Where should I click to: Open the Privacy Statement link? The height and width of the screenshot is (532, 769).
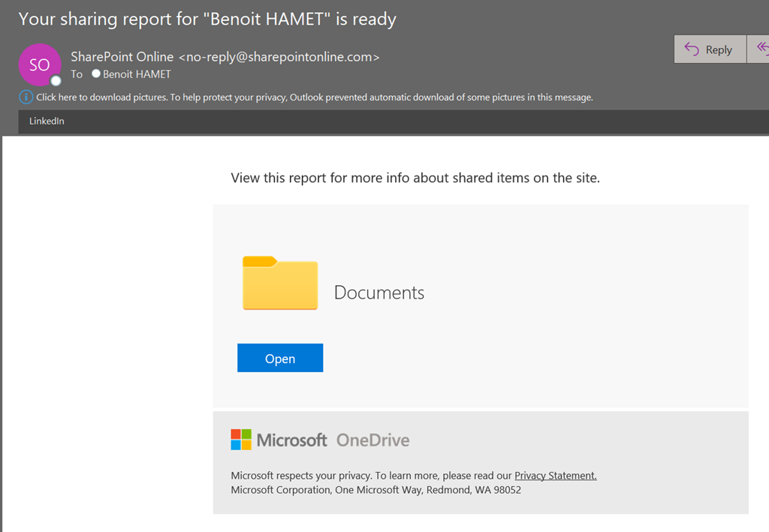click(555, 475)
